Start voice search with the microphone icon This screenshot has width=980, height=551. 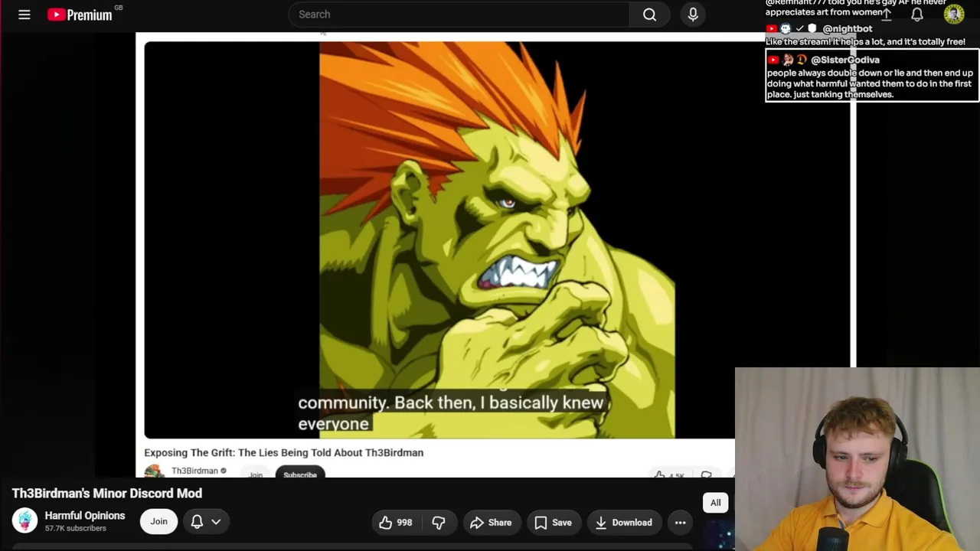693,15
